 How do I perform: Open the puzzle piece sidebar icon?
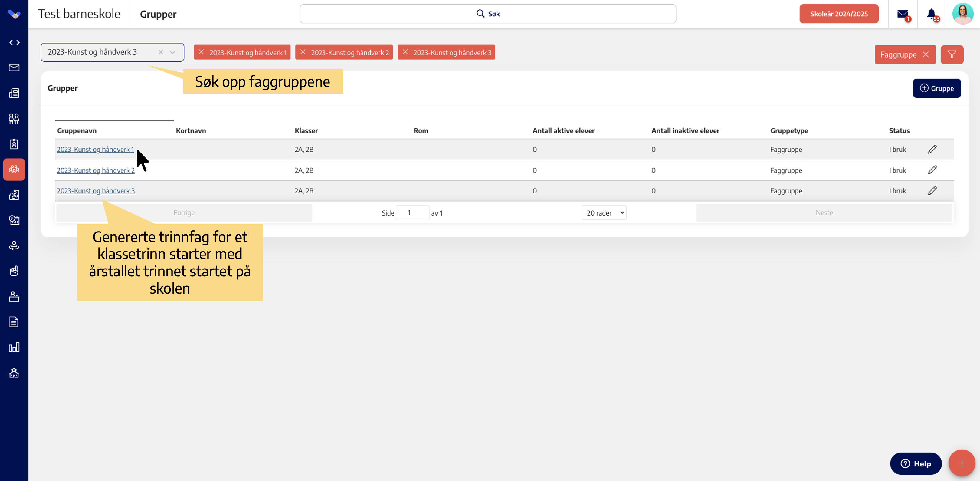point(14,195)
